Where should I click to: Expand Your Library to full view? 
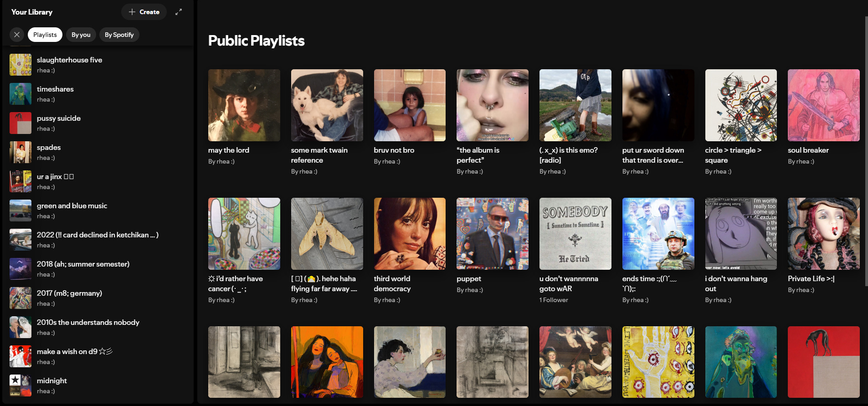tap(179, 12)
